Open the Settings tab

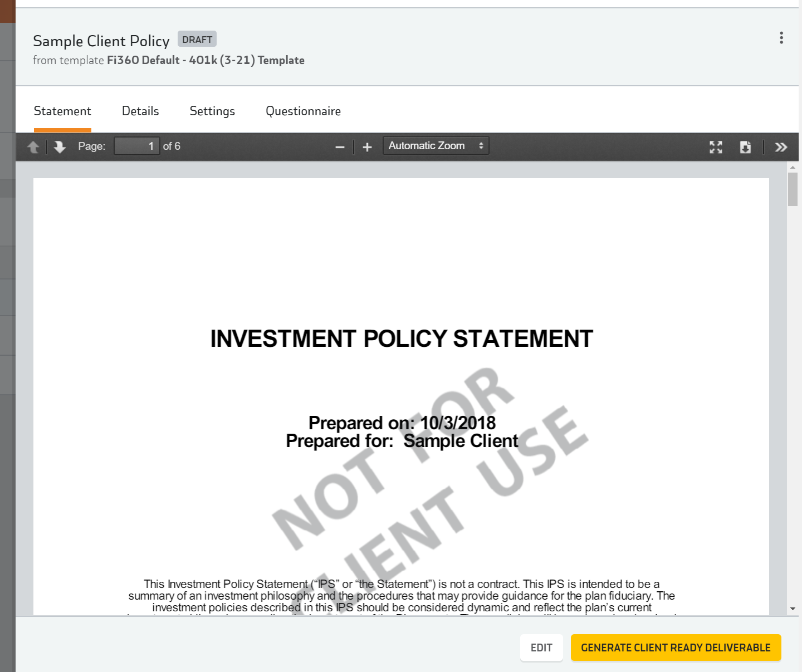(212, 111)
